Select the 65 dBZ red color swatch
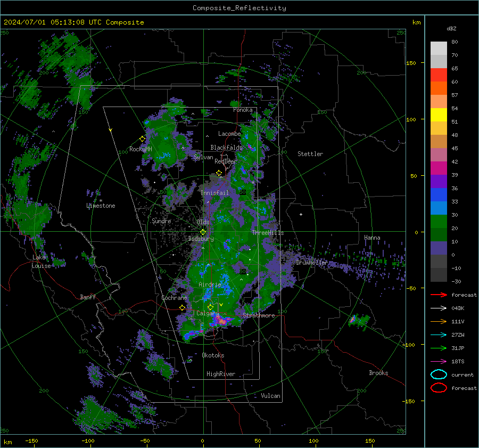Image resolution: width=479 pixels, height=448 pixels. pos(439,75)
